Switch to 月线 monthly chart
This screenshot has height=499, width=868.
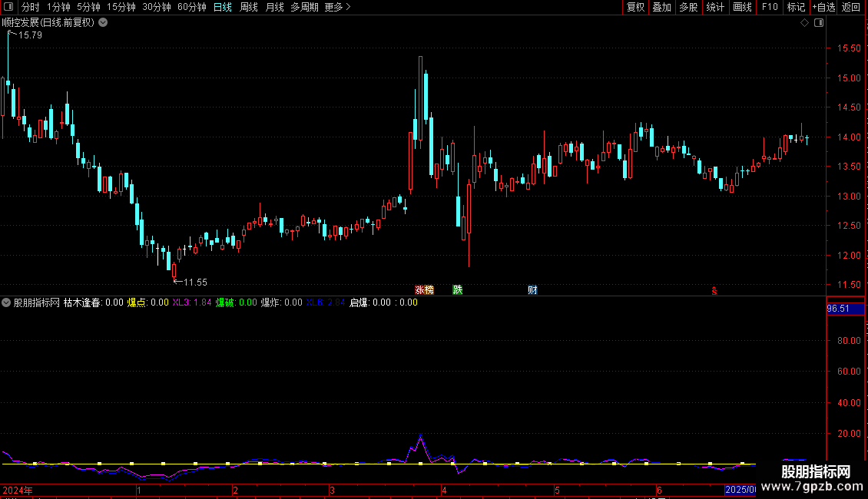[x=274, y=7]
